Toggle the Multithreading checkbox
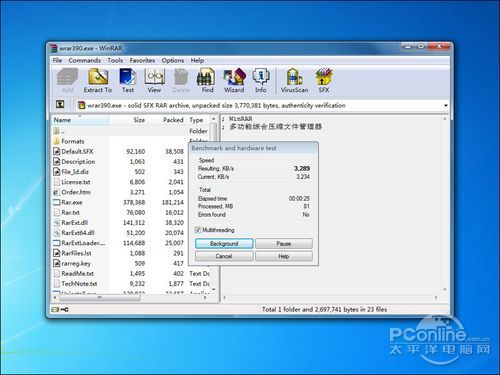This screenshot has height=375, width=500. 198,230
